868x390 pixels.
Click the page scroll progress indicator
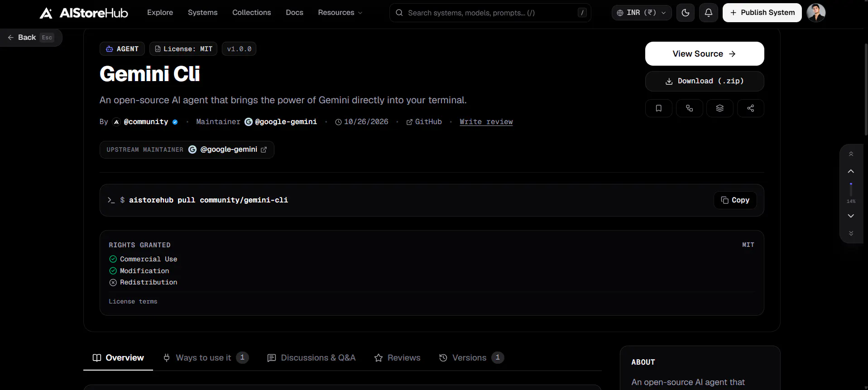851,189
